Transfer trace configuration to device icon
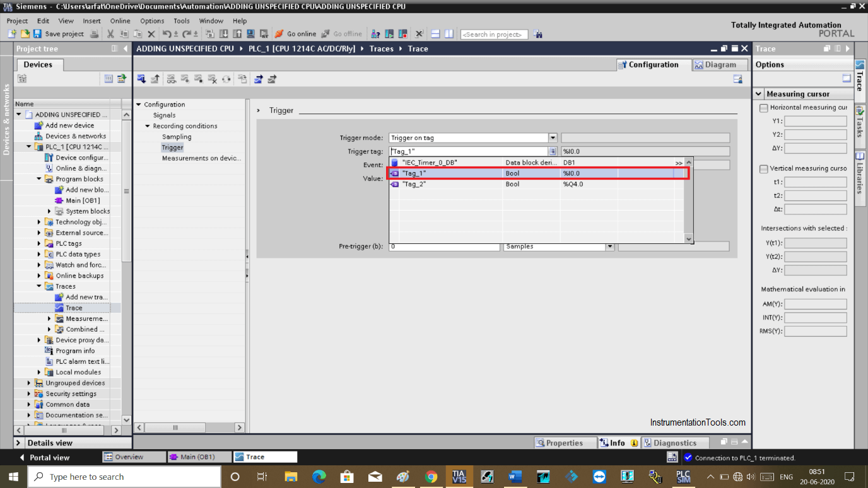Screen dimensions: 868x488 tap(141, 79)
